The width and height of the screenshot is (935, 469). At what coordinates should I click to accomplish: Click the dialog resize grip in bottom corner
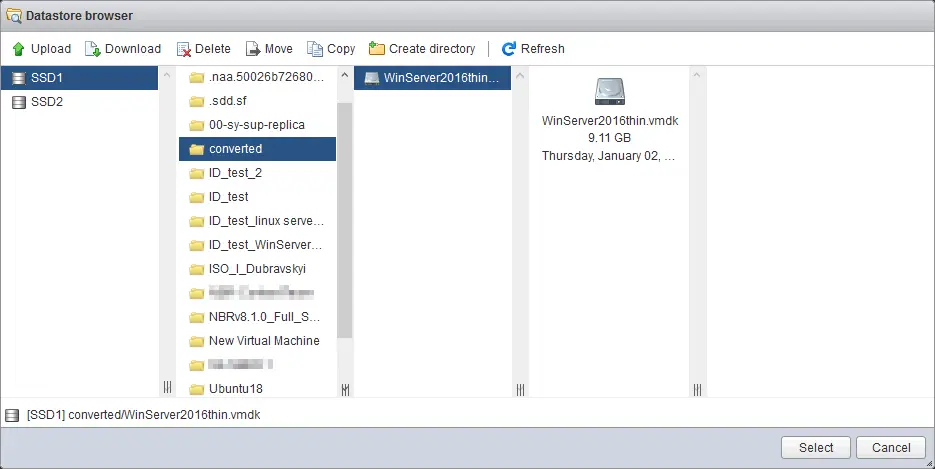click(x=930, y=464)
